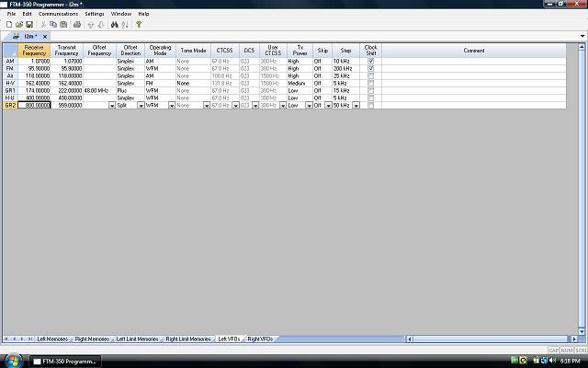Screen dimensions: 588x368
Task: Click the Find binoculars icon
Action: (114, 25)
